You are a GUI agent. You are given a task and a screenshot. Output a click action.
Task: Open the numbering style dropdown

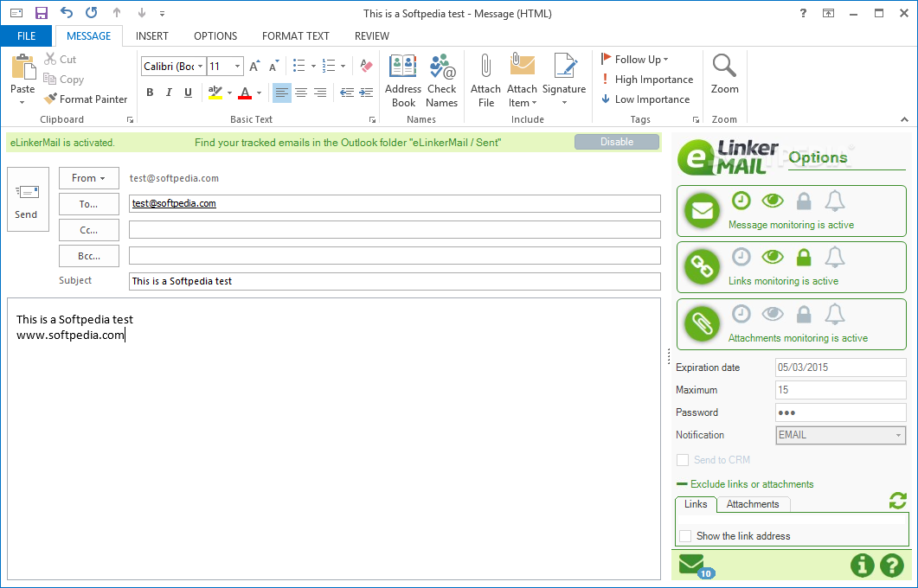click(343, 66)
